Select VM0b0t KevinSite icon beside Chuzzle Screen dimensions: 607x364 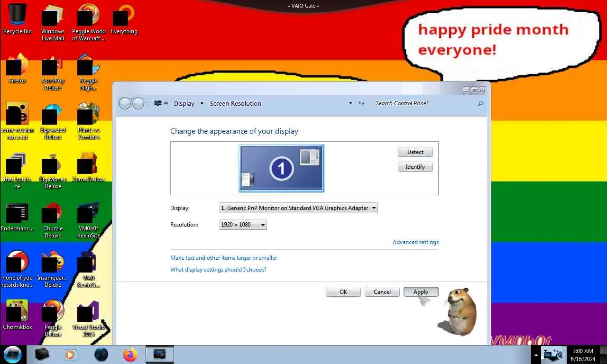pyautogui.click(x=89, y=220)
